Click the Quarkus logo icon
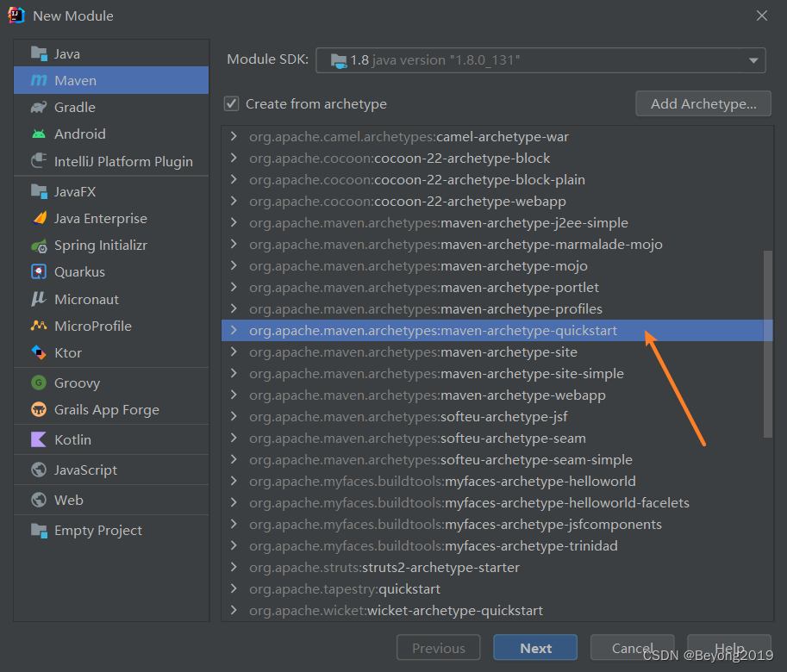This screenshot has height=672, width=787. click(39, 271)
